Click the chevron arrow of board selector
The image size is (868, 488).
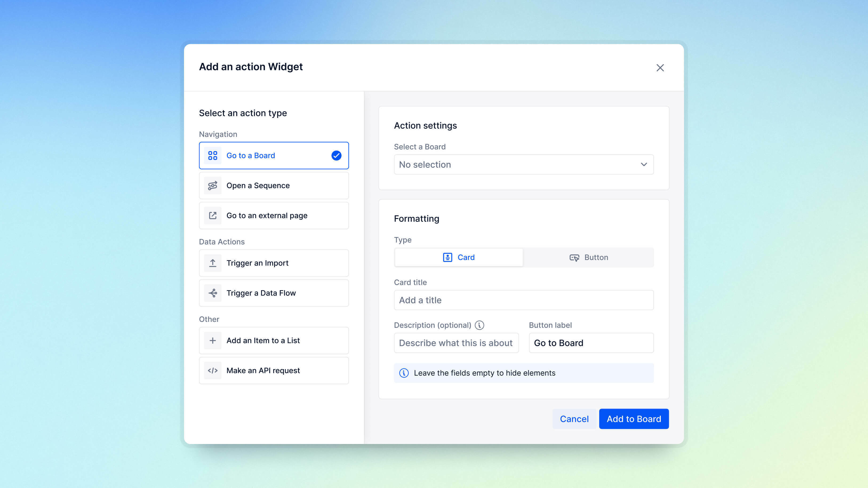[x=643, y=165]
